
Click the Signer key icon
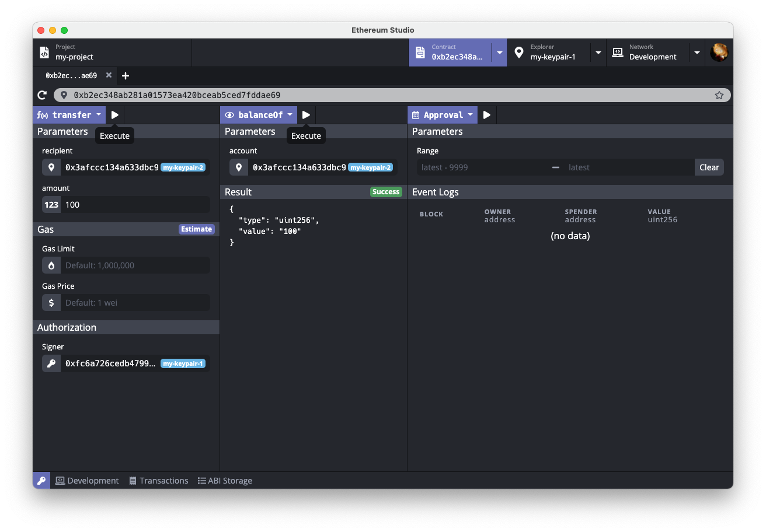[51, 363]
